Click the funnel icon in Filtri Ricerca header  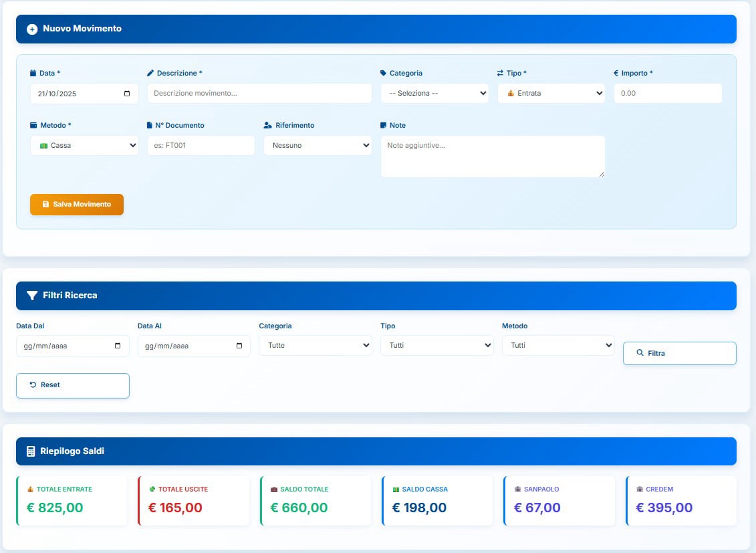coord(31,296)
